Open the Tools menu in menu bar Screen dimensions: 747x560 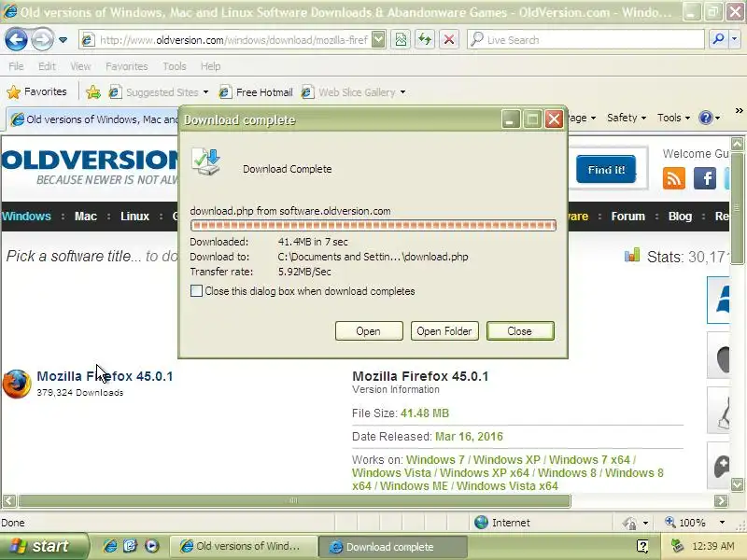(175, 66)
